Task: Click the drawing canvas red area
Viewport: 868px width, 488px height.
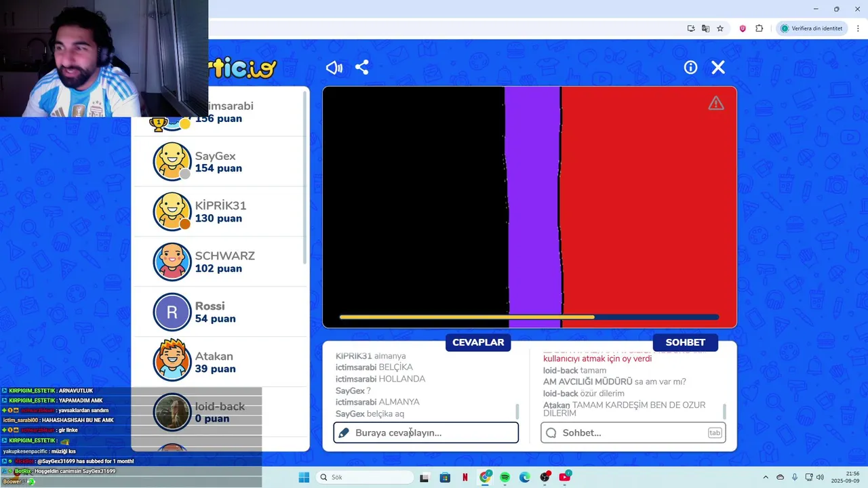Action: tap(649, 207)
